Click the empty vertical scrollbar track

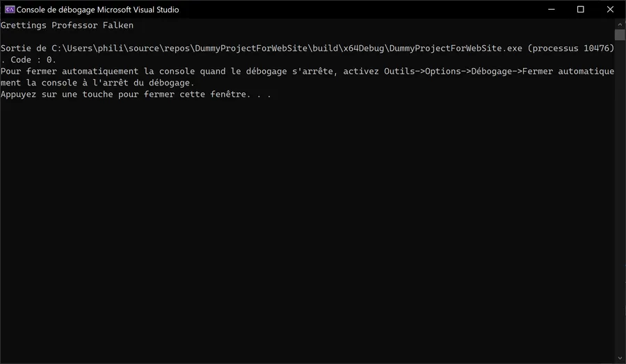click(620, 195)
